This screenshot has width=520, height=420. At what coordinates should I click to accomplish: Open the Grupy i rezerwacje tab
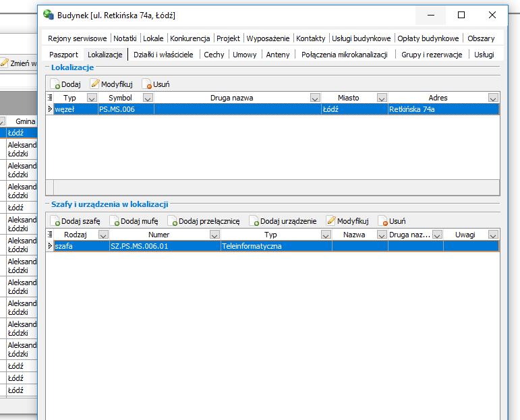(432, 55)
